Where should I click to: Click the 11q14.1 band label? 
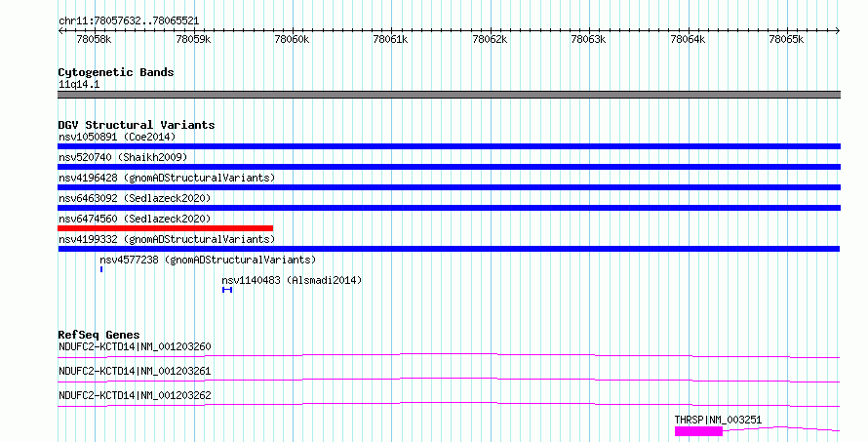tap(79, 85)
